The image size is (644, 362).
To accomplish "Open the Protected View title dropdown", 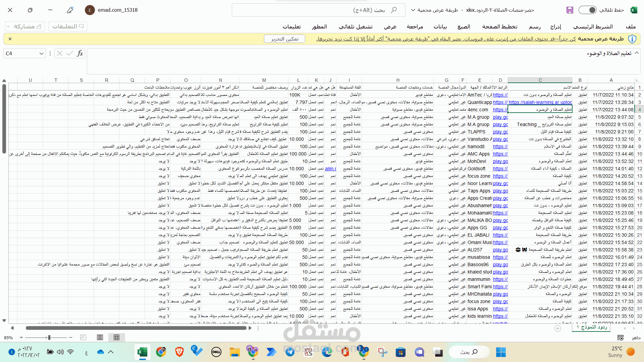I will click(x=413, y=10).
